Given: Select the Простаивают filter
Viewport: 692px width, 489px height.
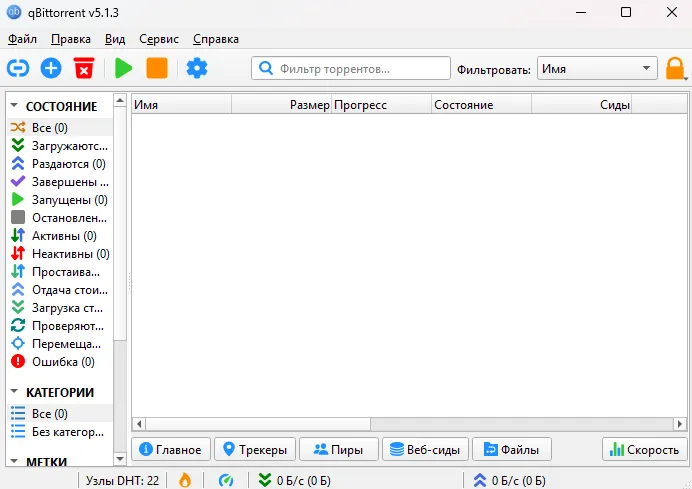Looking at the screenshot, I should click(x=60, y=272).
